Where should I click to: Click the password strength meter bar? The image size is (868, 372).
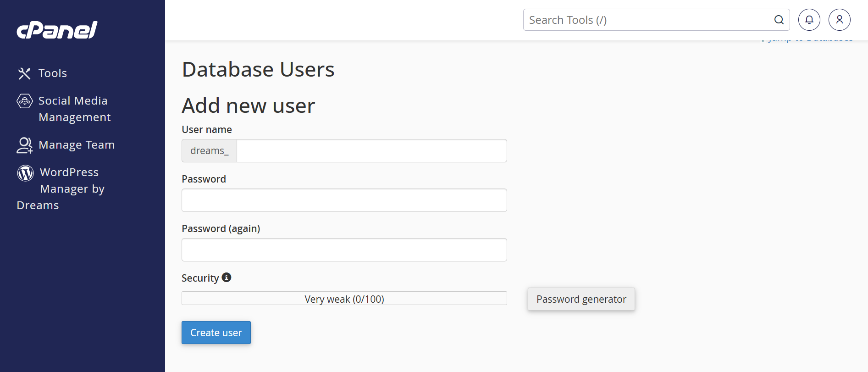pos(344,299)
